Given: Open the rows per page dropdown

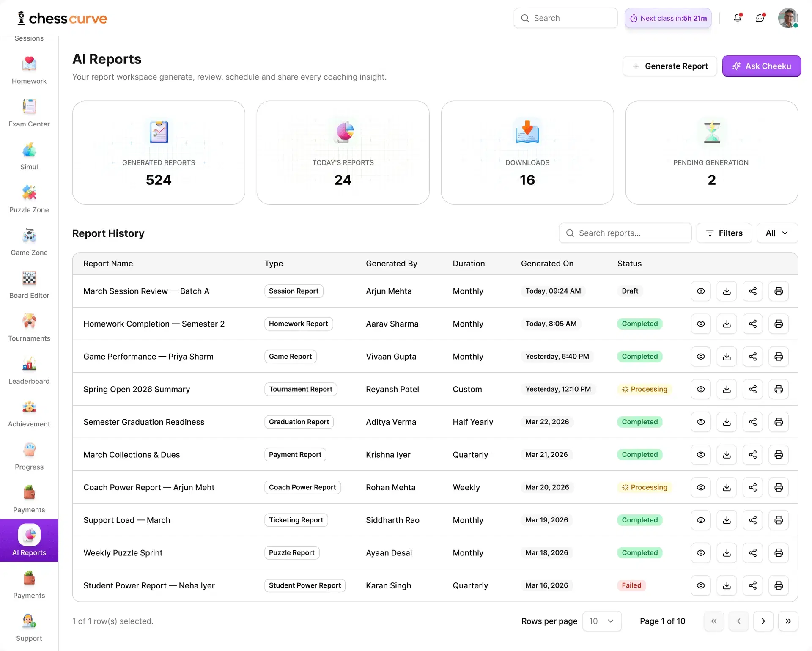Looking at the screenshot, I should (x=602, y=621).
